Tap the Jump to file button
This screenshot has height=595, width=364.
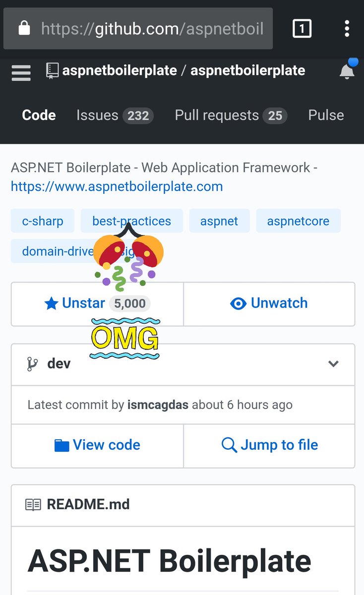(269, 445)
